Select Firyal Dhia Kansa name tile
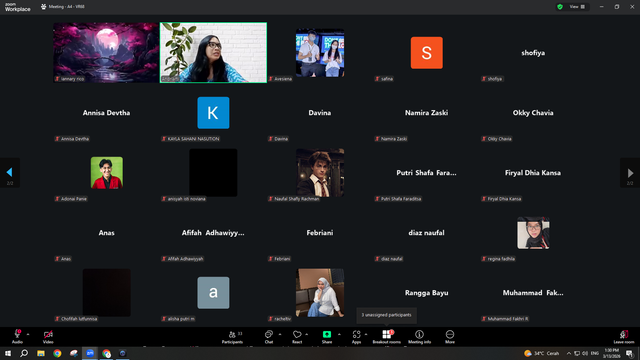640x360 pixels. coord(533,173)
